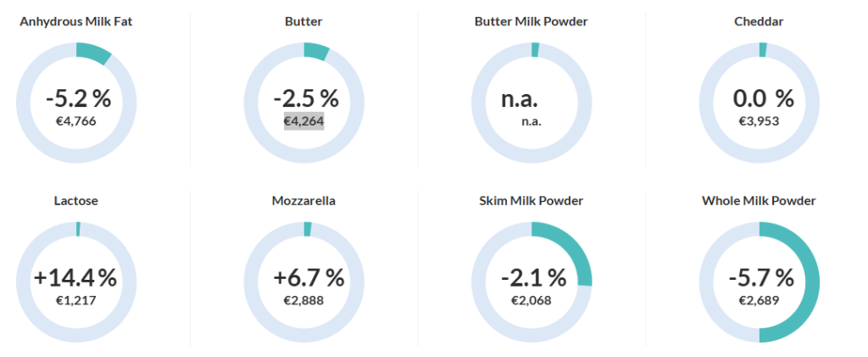The width and height of the screenshot is (868, 357).
Task: Click the -5.7 % Whole Milk Powder value
Action: 760,278
